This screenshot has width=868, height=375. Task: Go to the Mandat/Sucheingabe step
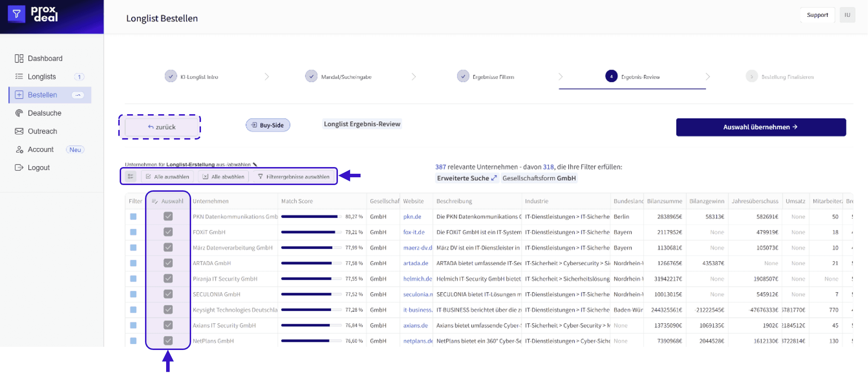pos(338,77)
